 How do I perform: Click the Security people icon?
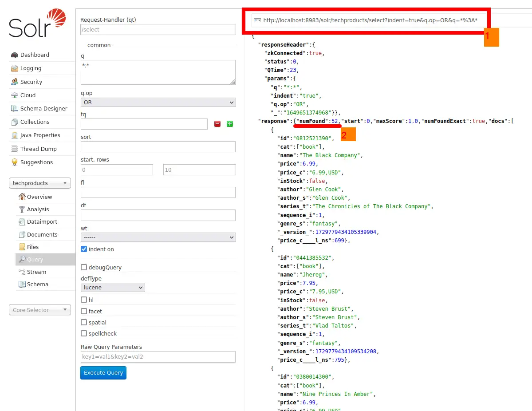click(x=15, y=82)
